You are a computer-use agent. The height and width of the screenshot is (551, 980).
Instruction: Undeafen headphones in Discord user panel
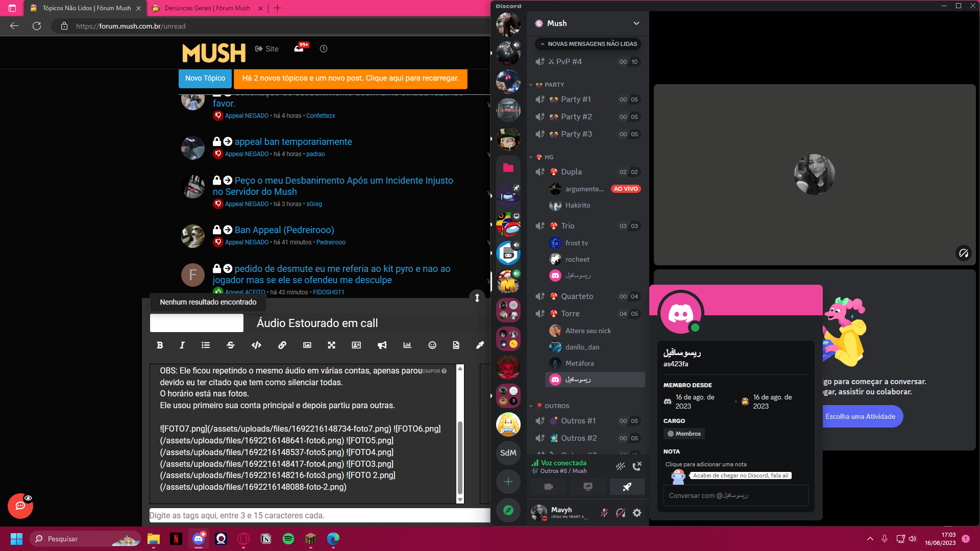coord(621,513)
